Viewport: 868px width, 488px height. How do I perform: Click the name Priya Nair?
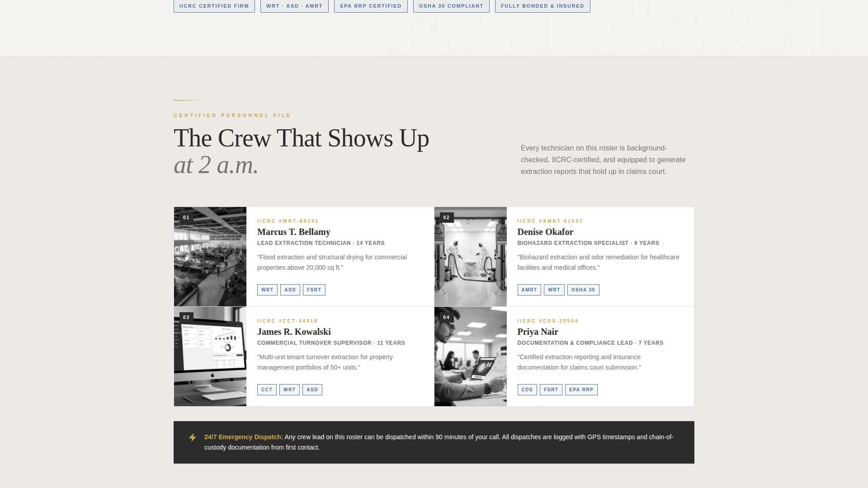coord(538,332)
